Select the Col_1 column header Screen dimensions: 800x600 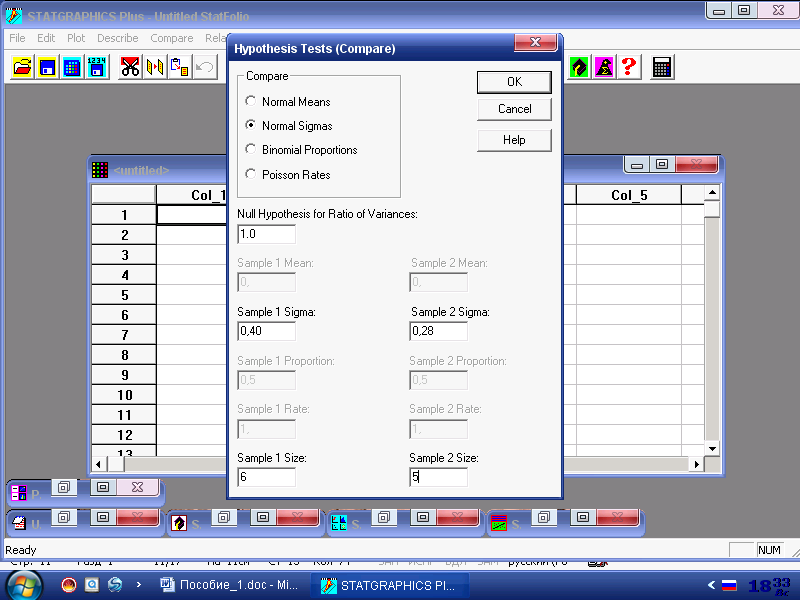[192, 195]
